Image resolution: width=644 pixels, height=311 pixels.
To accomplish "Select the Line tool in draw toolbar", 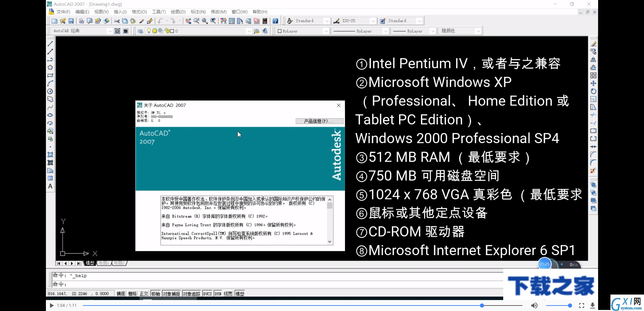I will (50, 44).
